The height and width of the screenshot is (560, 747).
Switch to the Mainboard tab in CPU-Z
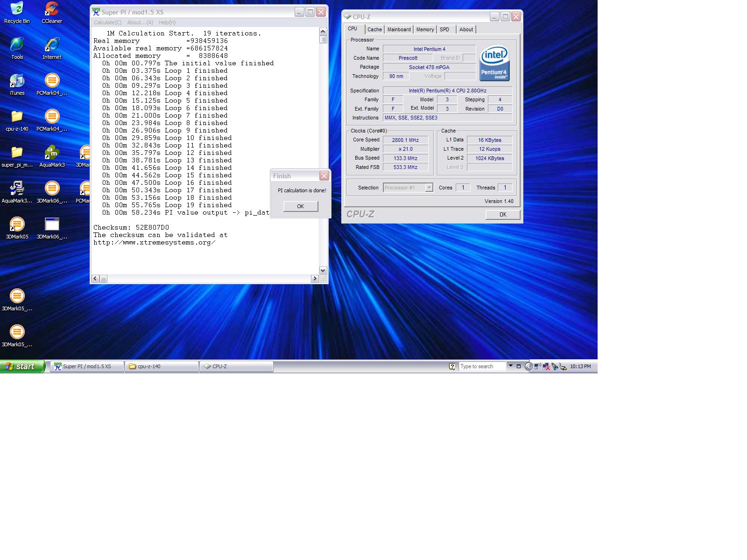pos(399,29)
